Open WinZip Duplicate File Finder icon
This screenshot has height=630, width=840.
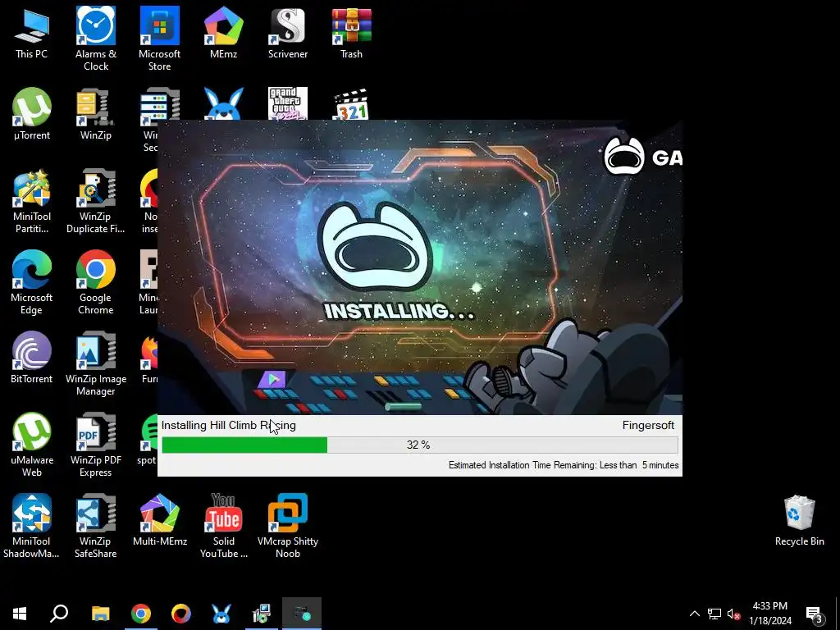96,202
